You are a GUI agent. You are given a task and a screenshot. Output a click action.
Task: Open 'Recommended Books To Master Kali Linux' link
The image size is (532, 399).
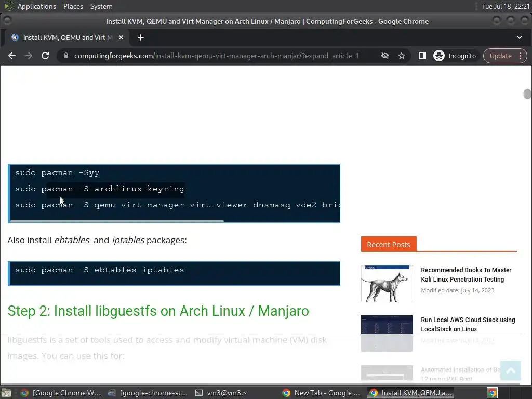tap(466, 274)
